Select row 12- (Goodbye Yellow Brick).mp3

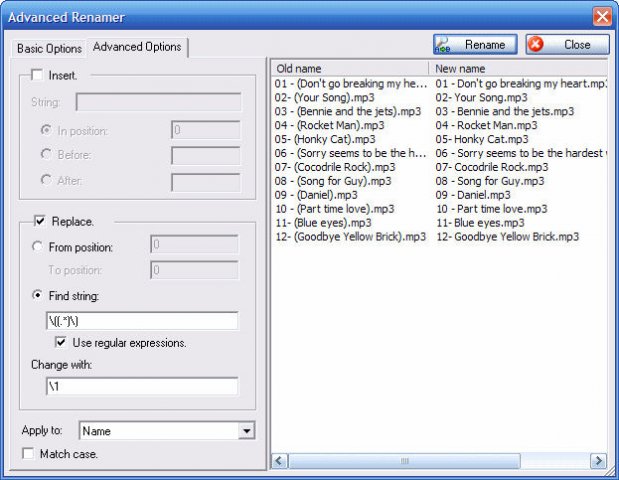coord(350,236)
